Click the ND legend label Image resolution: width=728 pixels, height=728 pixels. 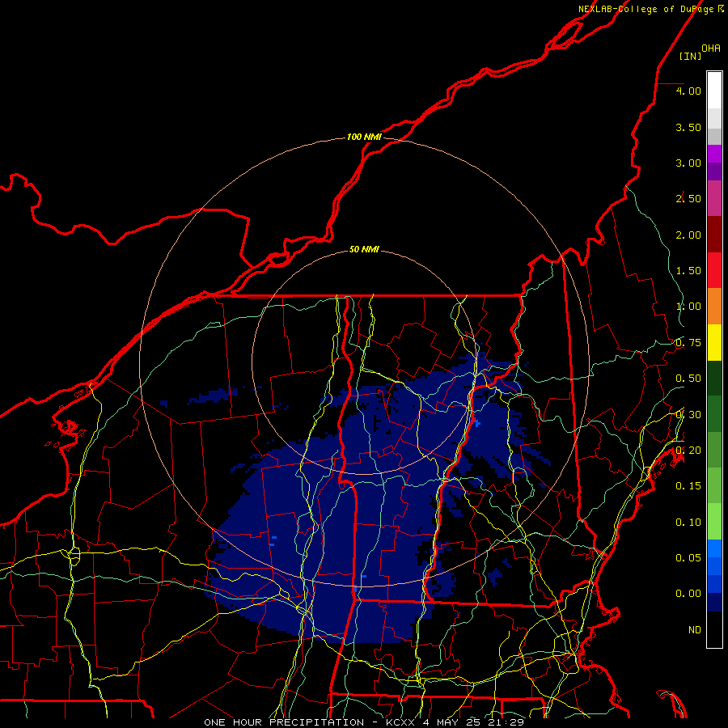click(x=695, y=630)
